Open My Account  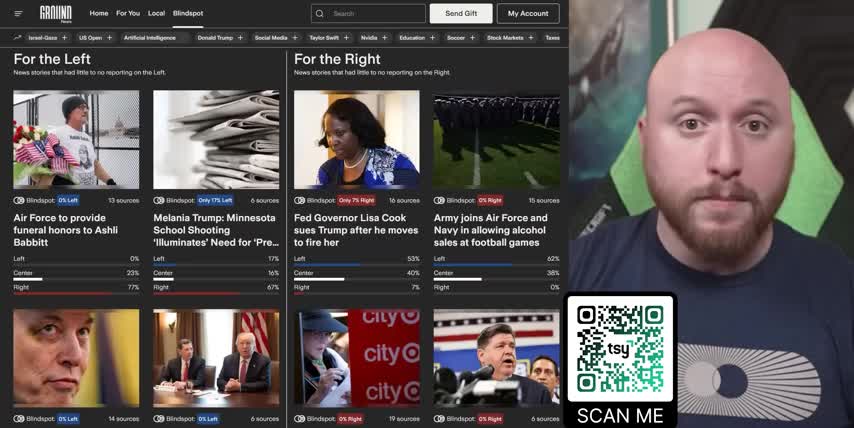click(527, 14)
